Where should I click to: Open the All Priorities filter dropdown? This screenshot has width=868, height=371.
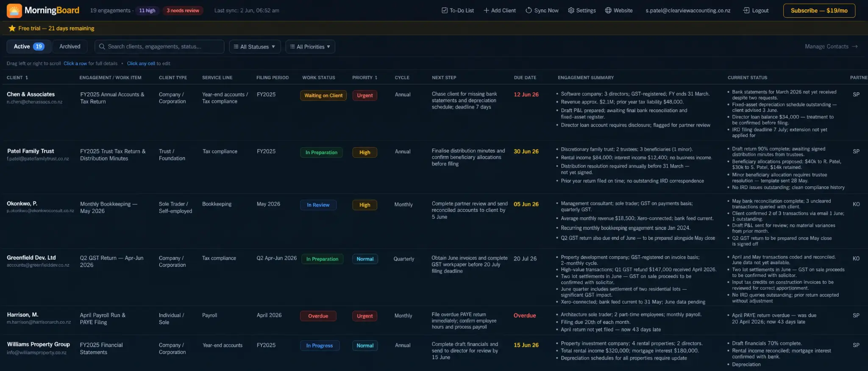(310, 47)
